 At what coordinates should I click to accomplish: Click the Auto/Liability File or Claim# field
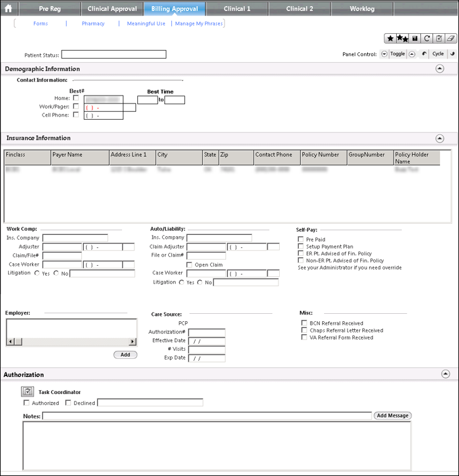[x=206, y=256]
